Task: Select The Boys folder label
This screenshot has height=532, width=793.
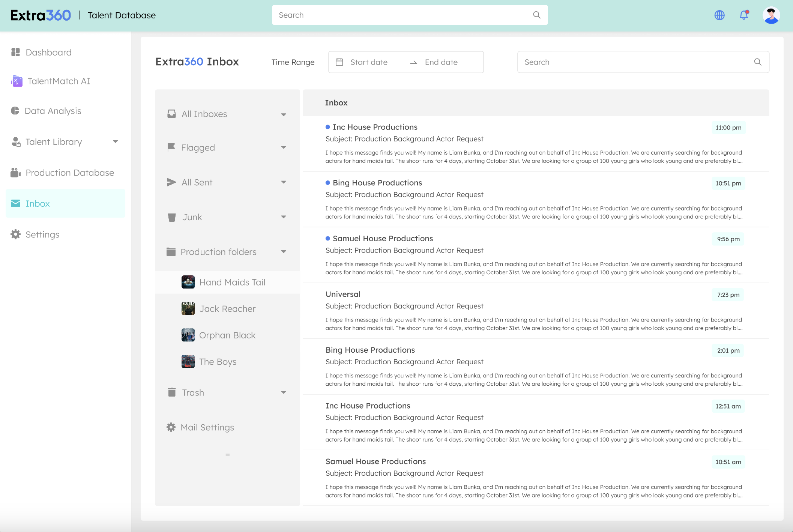Action: click(218, 362)
